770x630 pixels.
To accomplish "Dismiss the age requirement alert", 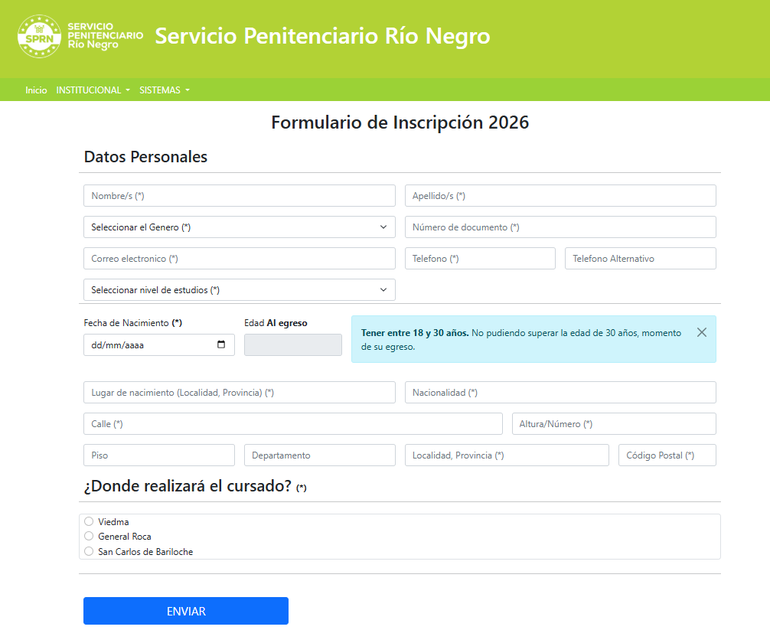I will [701, 332].
